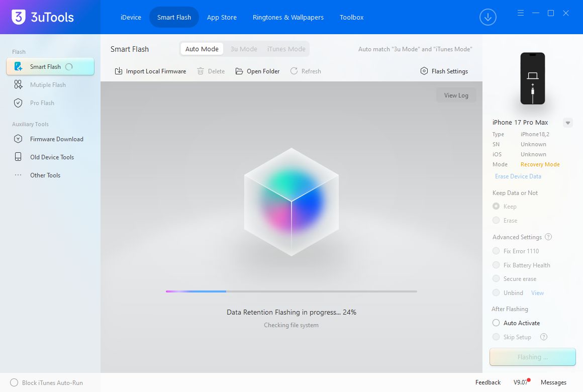
Task: Enable the Unbind option
Action: [496, 292]
